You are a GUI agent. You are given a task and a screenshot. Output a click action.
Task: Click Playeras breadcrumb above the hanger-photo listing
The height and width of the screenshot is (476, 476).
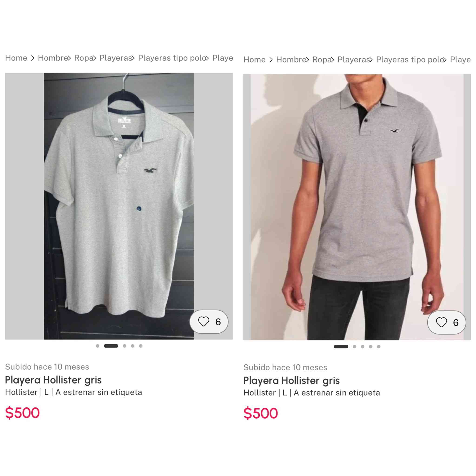coord(115,58)
